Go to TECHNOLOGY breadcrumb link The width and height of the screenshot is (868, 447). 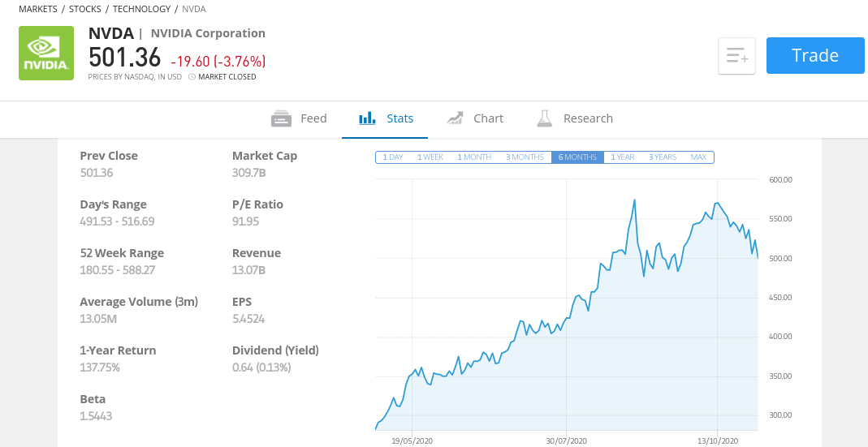142,9
